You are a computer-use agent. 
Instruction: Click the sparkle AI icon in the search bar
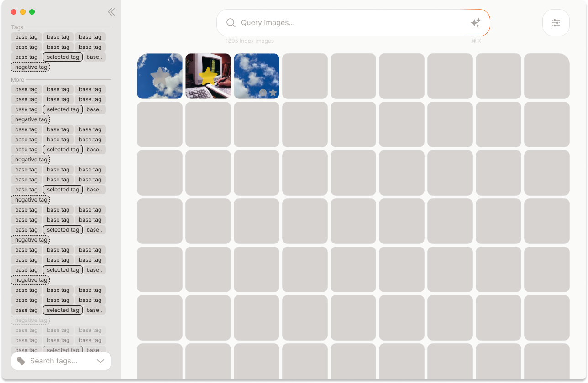click(475, 23)
